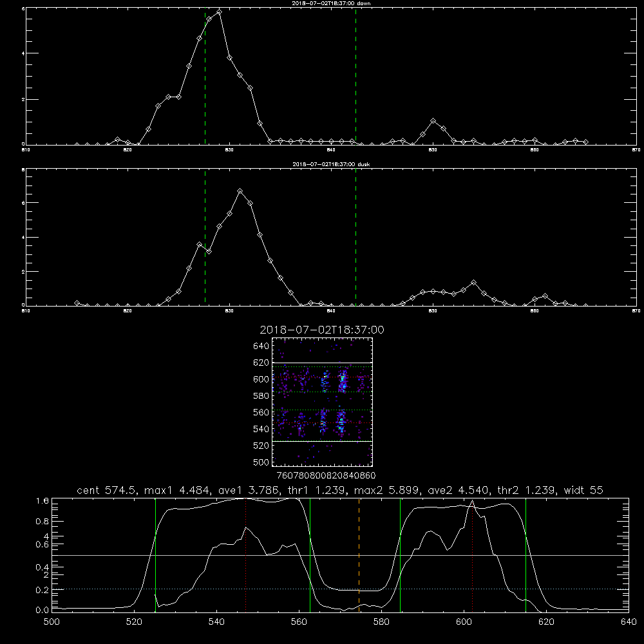Image resolution: width=644 pixels, height=644 pixels.
Task: Click the green vertical line near 585 in bottom plot
Action: (x=401, y=555)
